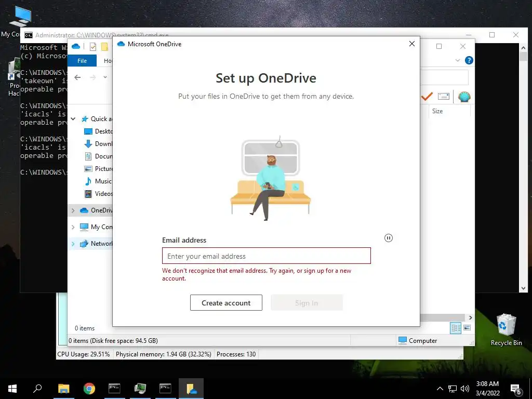Select Documents in the navigation pane
Screen dimensions: 532x399
(x=98, y=156)
